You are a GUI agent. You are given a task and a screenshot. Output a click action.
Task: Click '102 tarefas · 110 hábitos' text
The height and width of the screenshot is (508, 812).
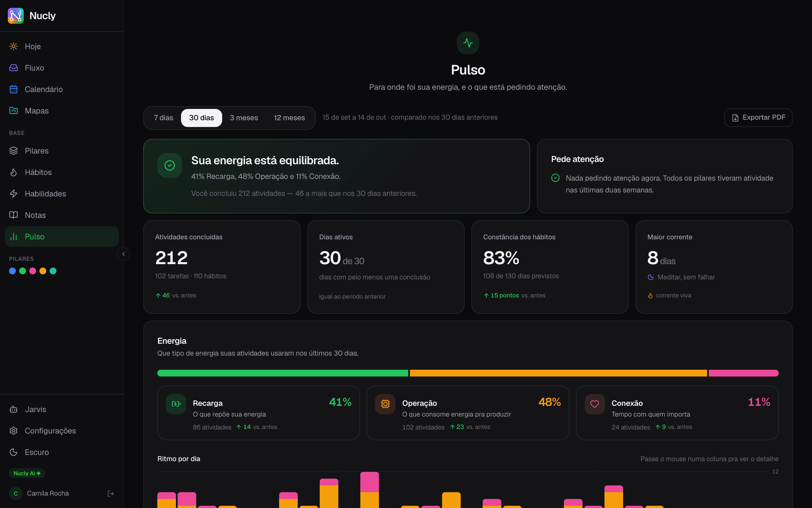(191, 276)
